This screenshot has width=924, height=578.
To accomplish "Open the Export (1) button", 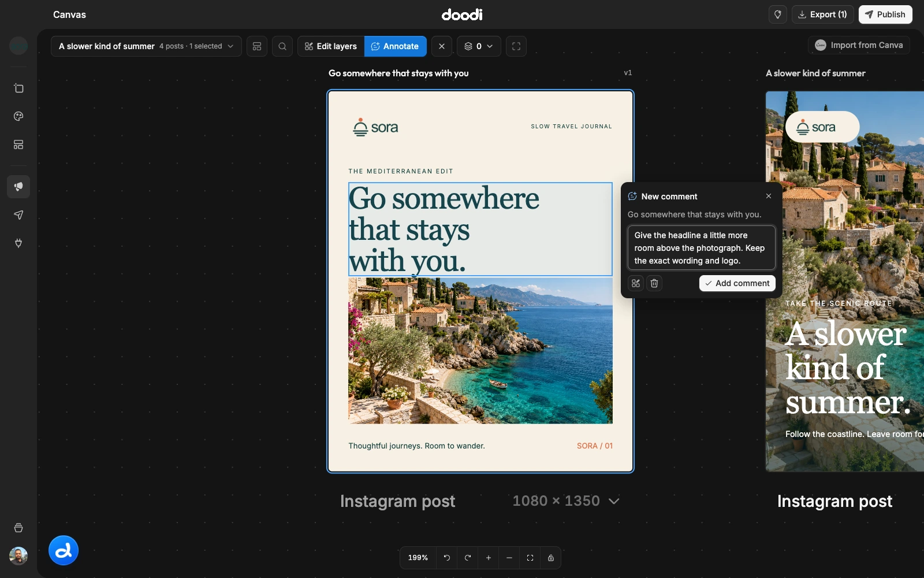I will tap(822, 14).
